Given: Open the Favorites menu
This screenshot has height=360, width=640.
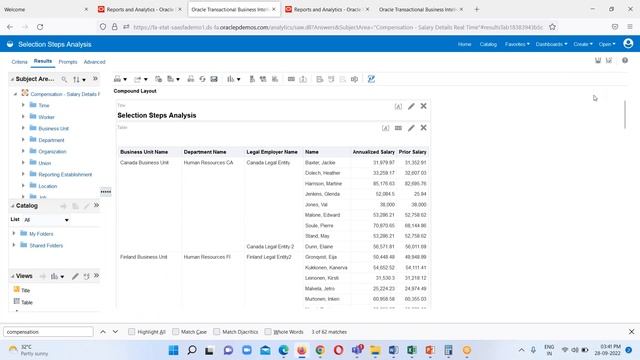Looking at the screenshot, I should coord(517,44).
